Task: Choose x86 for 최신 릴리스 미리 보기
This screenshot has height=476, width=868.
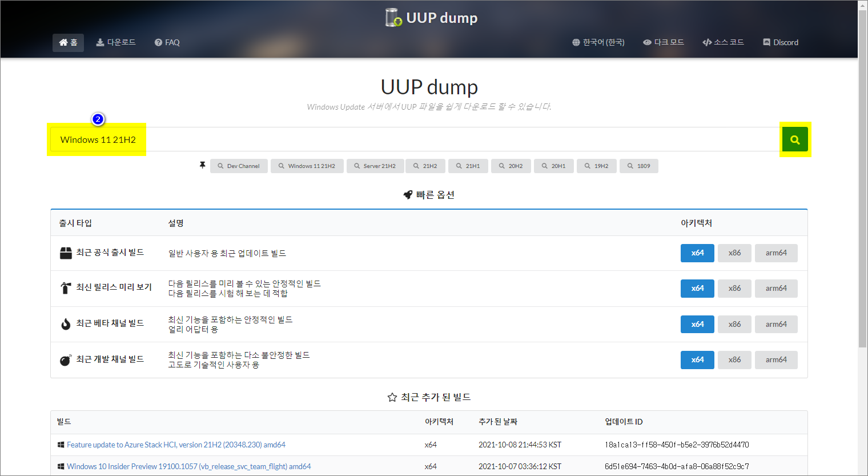Action: 734,289
